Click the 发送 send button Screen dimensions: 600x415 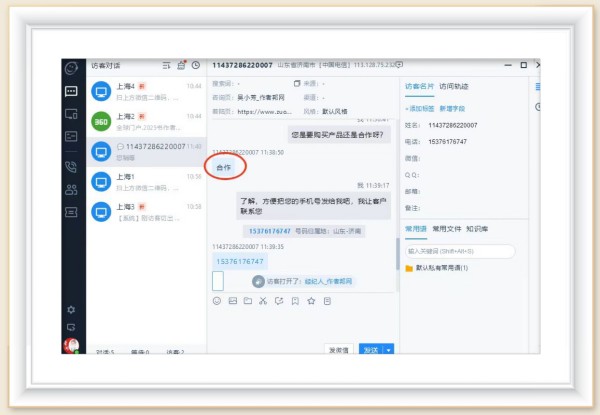coord(370,349)
